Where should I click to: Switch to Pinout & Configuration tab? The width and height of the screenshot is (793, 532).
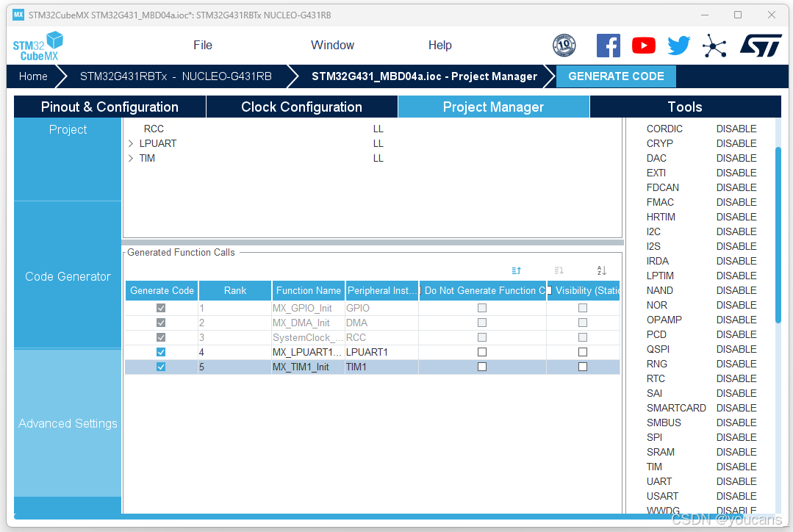110,107
